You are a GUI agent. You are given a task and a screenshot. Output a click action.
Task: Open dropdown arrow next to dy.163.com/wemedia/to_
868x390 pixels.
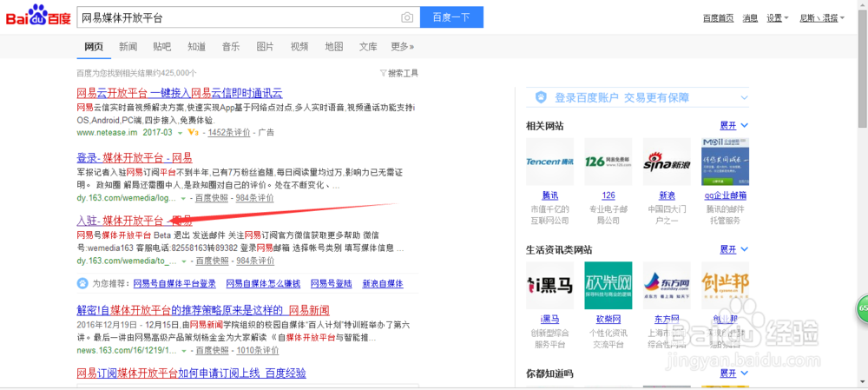pyautogui.click(x=184, y=261)
